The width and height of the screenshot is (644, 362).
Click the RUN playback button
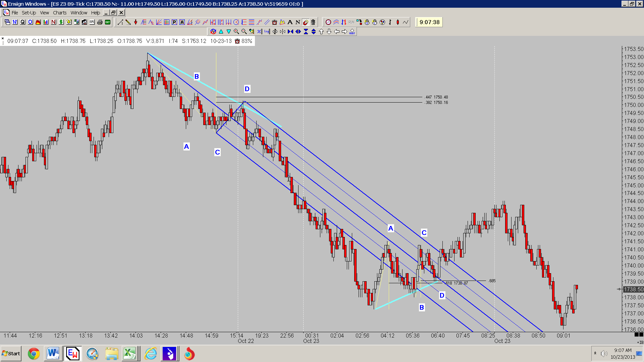(x=352, y=22)
